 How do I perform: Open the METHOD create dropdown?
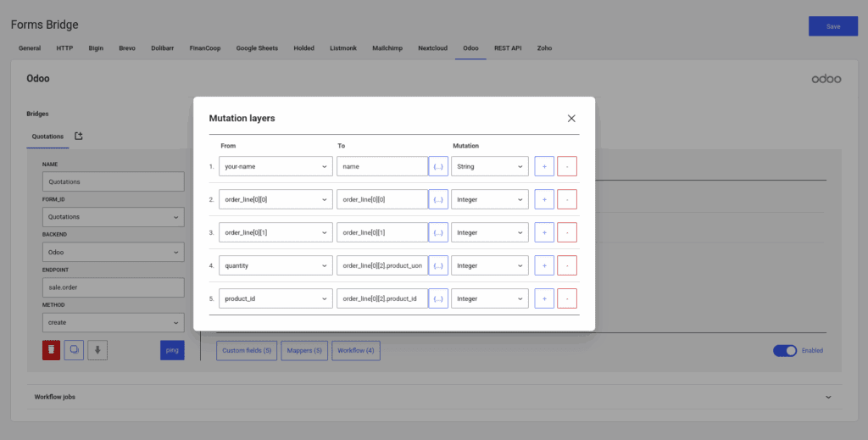click(114, 322)
